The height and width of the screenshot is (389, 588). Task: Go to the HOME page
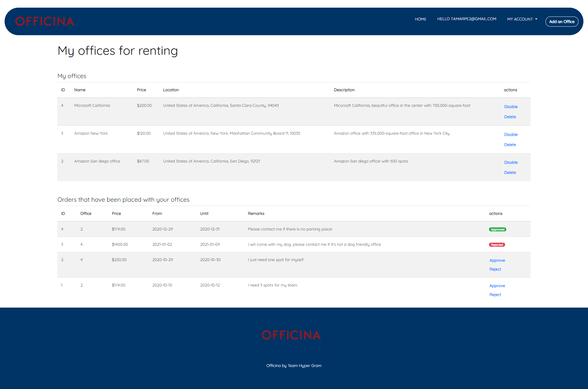point(420,19)
